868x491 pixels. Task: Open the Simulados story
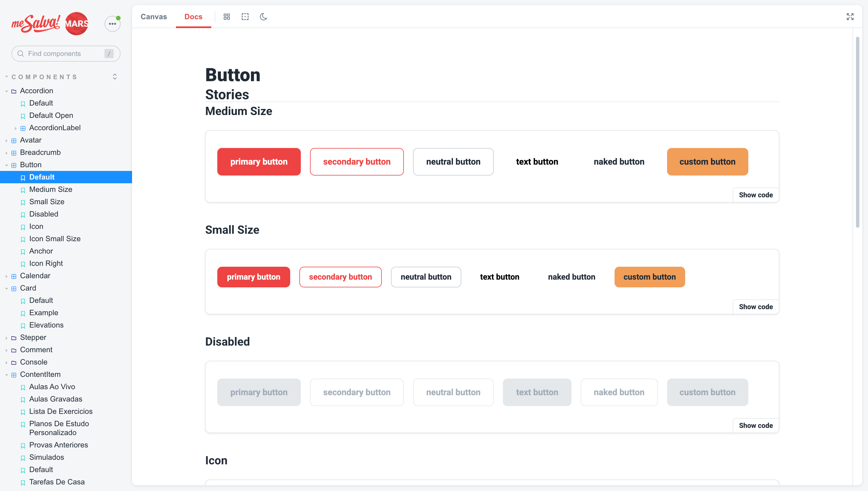(x=46, y=457)
